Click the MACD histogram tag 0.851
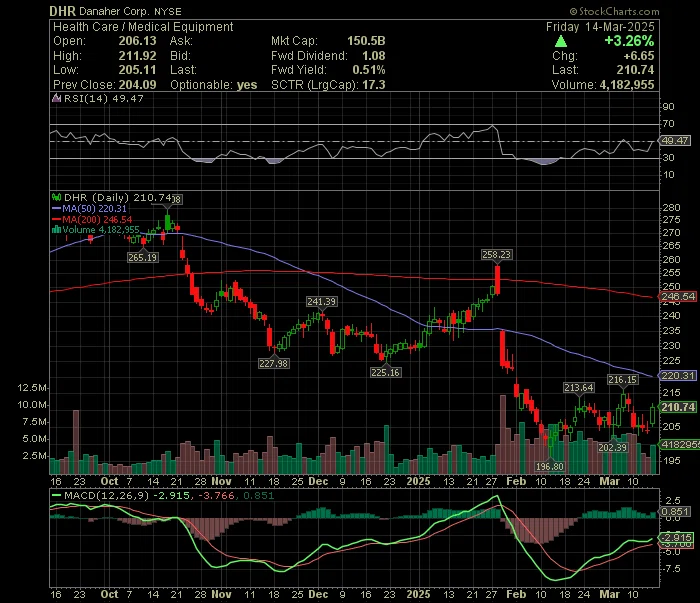Viewport: 700px width, 603px height. [675, 512]
